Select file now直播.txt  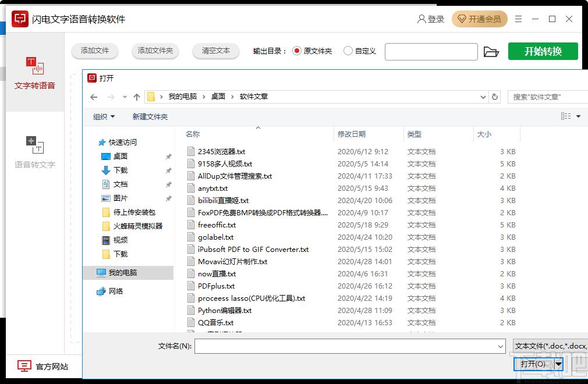(217, 274)
